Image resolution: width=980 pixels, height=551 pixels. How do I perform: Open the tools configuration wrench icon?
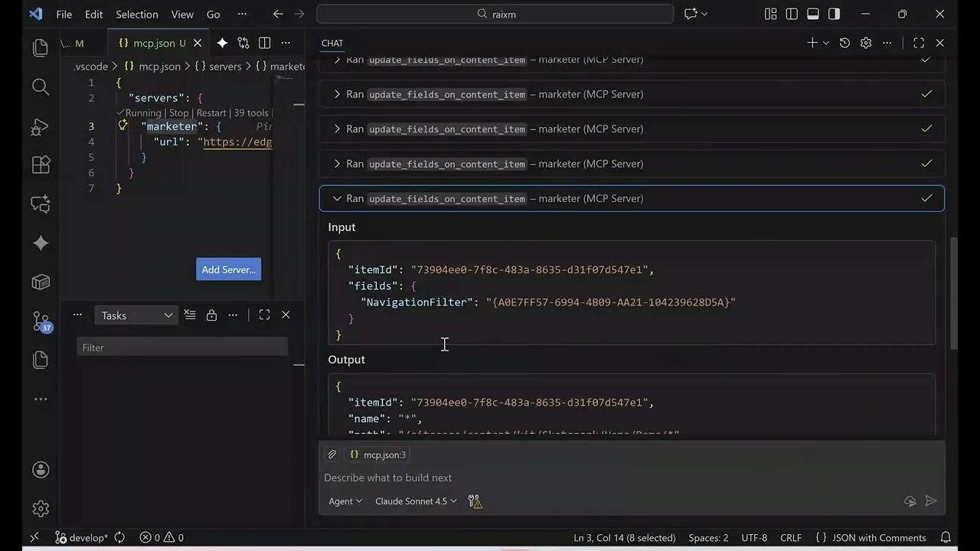pos(475,501)
